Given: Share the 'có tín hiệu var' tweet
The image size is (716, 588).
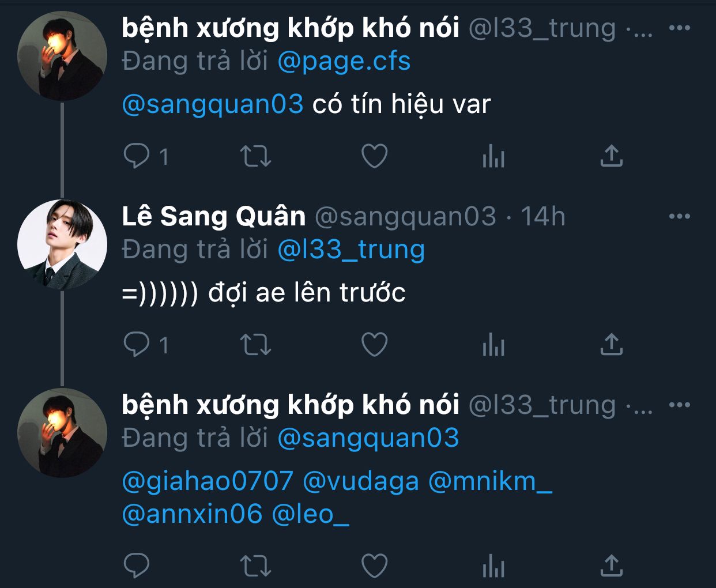Looking at the screenshot, I should click(x=611, y=156).
